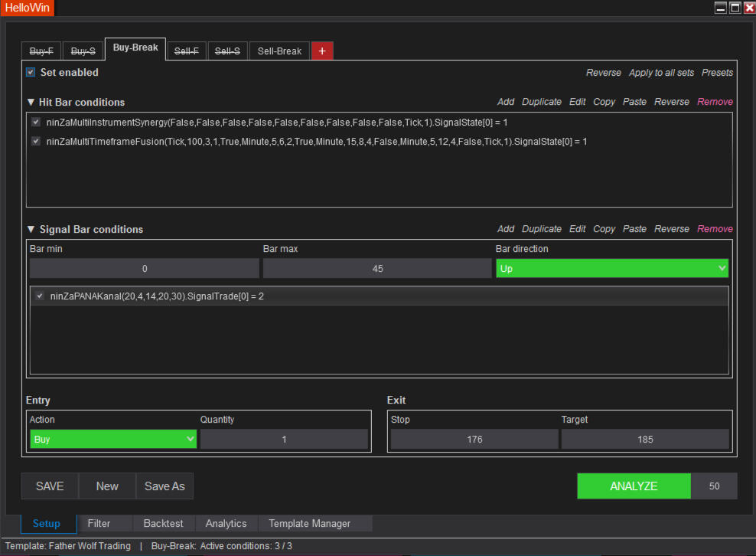Screen dimensions: 756x556
Task: Click the red plus add-set tab
Action: 321,51
